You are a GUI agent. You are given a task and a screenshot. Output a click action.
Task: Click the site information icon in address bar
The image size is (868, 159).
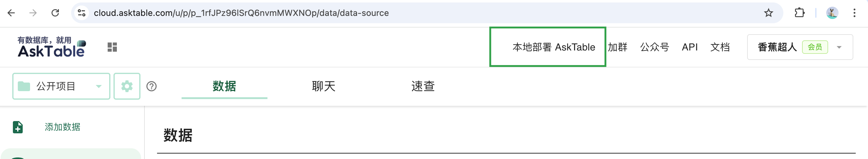pyautogui.click(x=82, y=13)
